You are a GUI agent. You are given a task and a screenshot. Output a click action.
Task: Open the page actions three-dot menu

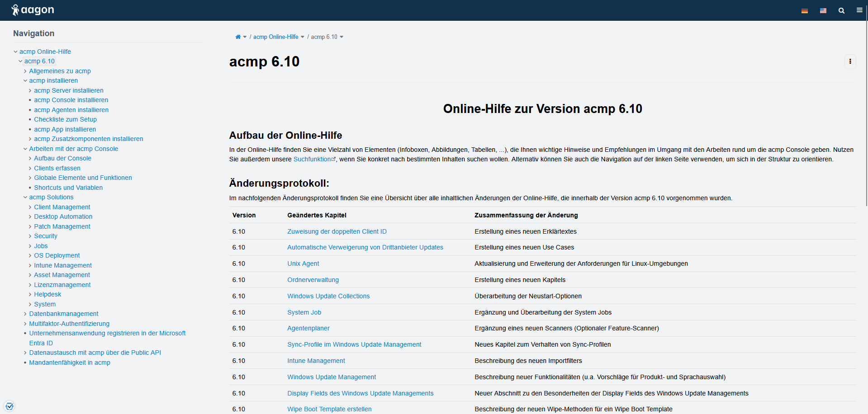click(x=850, y=61)
